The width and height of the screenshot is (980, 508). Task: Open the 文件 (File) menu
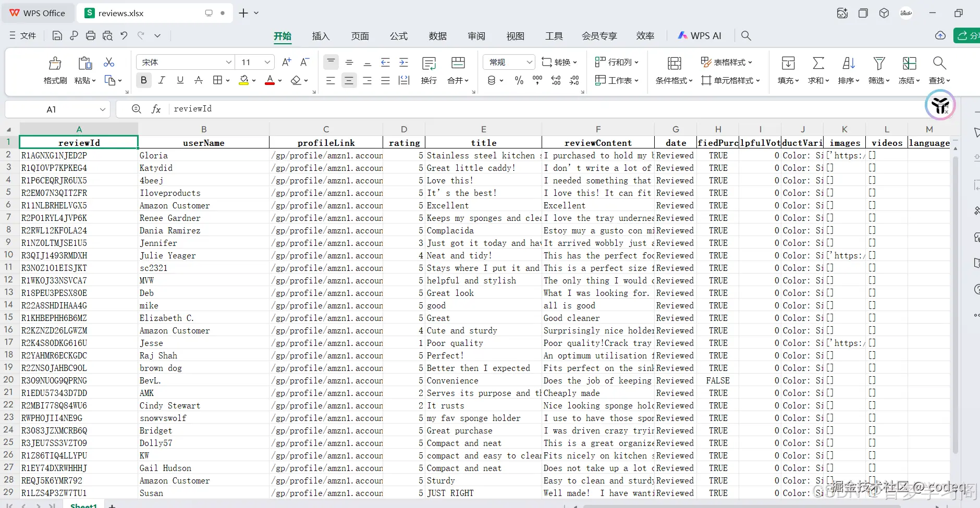pos(23,35)
